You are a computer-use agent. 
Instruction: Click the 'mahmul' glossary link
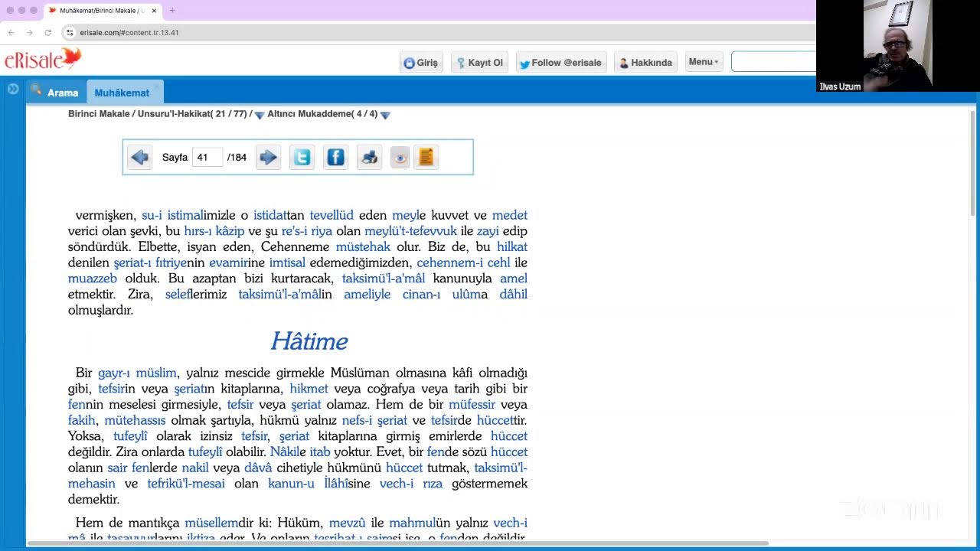pyautogui.click(x=412, y=523)
